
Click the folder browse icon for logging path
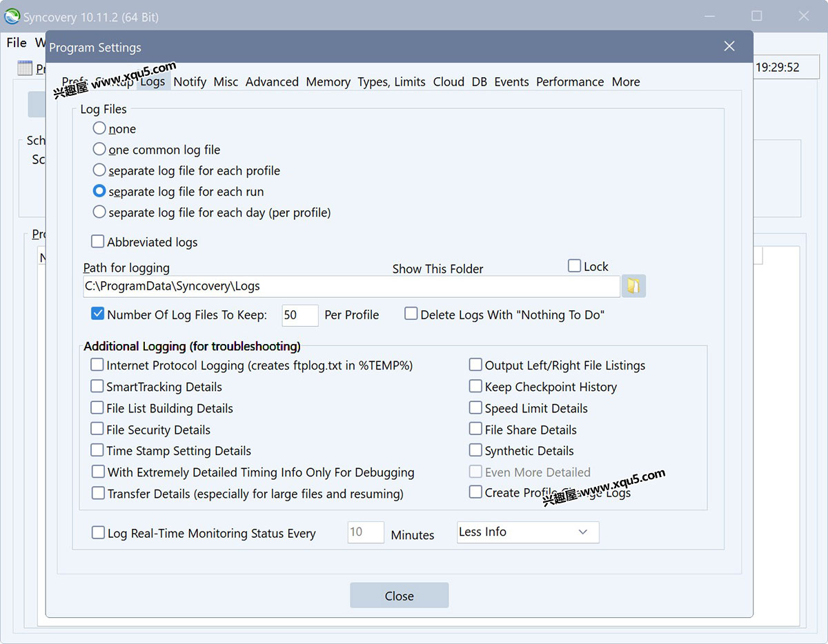coord(633,285)
